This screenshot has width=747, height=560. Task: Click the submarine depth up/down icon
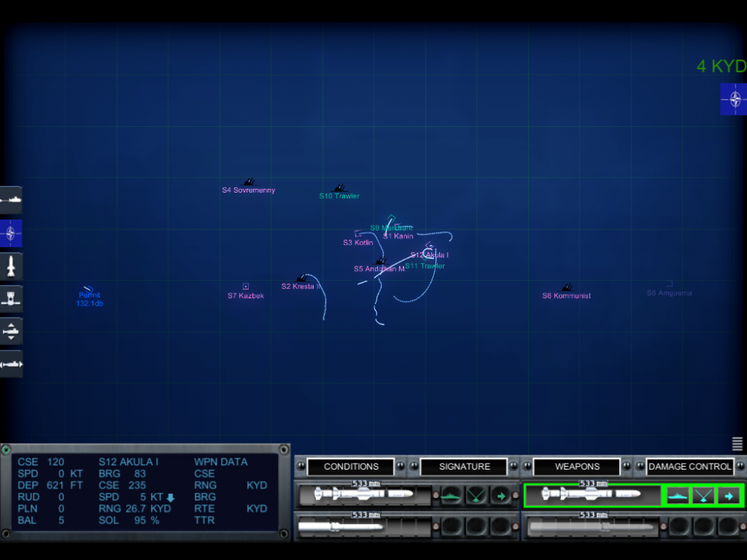click(x=11, y=332)
